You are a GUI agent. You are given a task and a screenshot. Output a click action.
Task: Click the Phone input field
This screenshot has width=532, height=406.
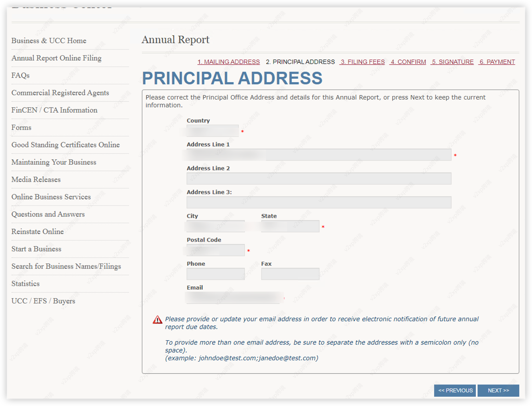(x=215, y=274)
